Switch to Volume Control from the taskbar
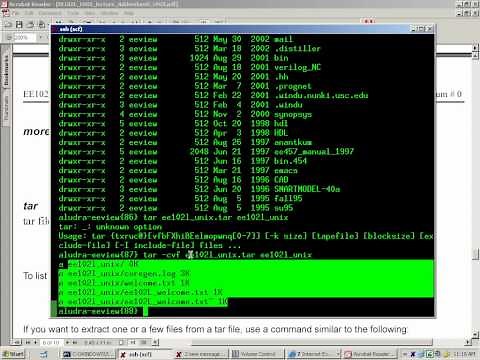Screen dimensions: 480x360 click(x=256, y=354)
